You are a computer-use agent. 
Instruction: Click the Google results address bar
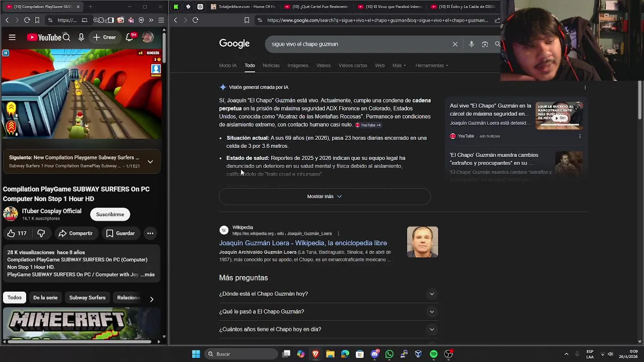click(x=377, y=20)
